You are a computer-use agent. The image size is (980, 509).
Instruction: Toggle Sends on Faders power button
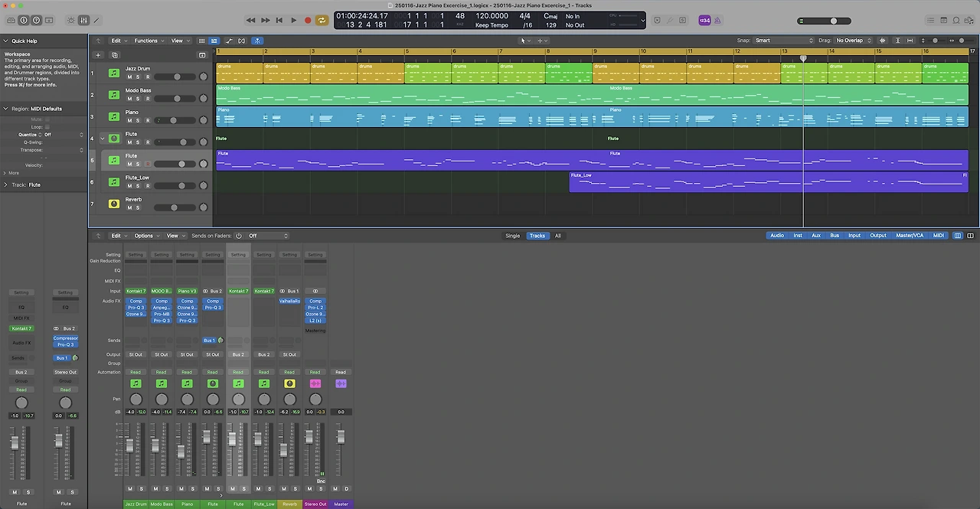click(x=239, y=236)
